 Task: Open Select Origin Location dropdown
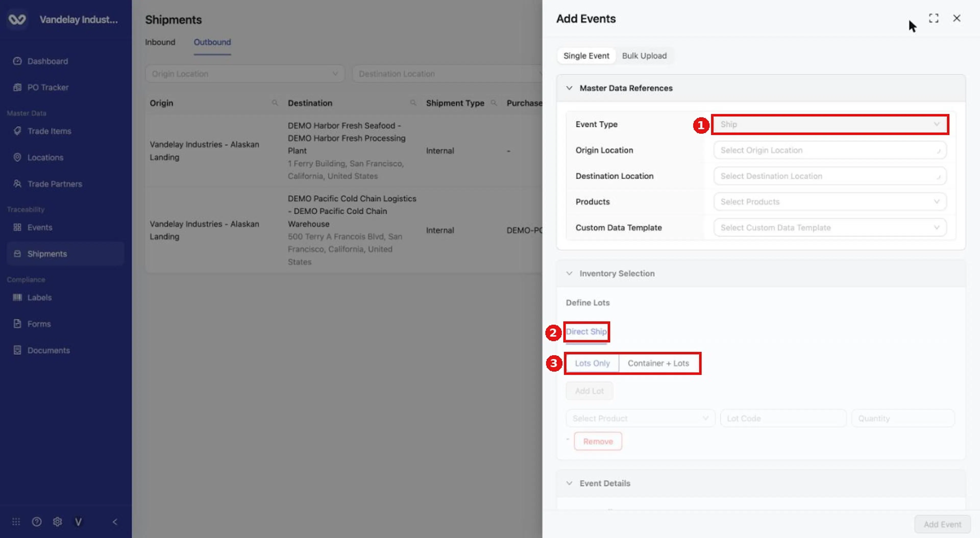pos(830,150)
